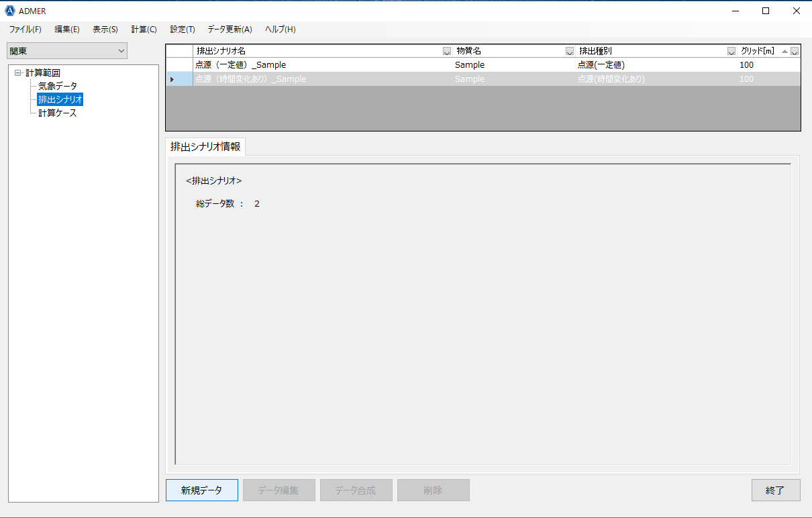Open the 計算(C) menu
This screenshot has height=518, width=812.
point(144,30)
